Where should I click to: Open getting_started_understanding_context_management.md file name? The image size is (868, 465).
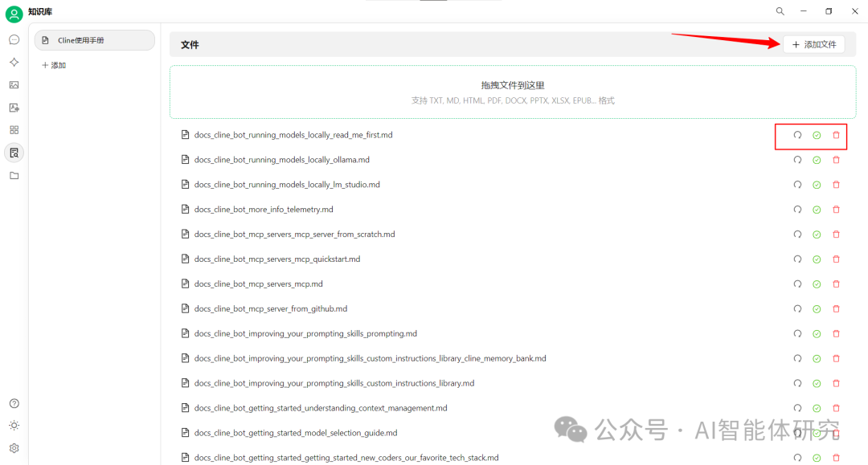point(321,409)
